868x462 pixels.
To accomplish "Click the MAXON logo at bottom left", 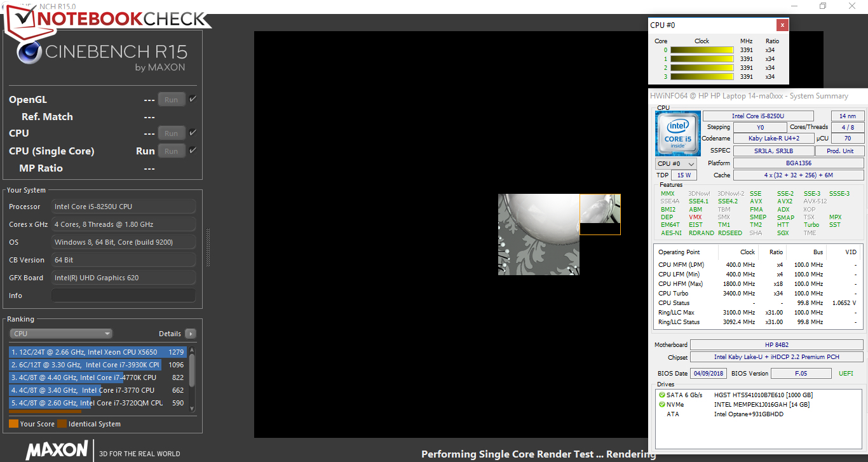I will click(x=57, y=450).
